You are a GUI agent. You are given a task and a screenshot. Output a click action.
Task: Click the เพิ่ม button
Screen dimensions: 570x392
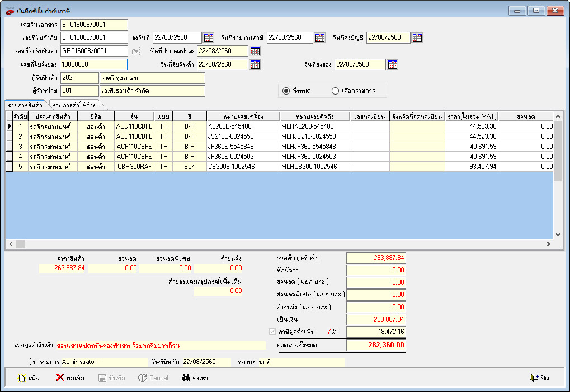tap(29, 378)
